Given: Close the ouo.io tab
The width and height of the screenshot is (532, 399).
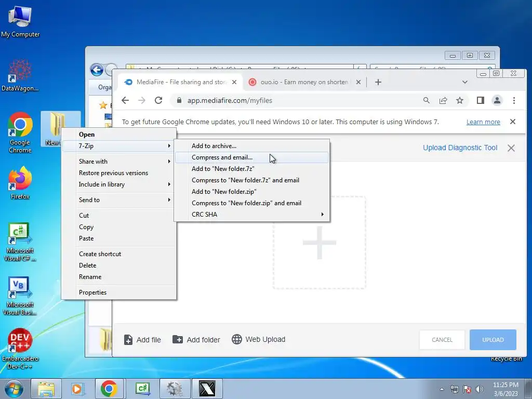Looking at the screenshot, I should (358, 82).
